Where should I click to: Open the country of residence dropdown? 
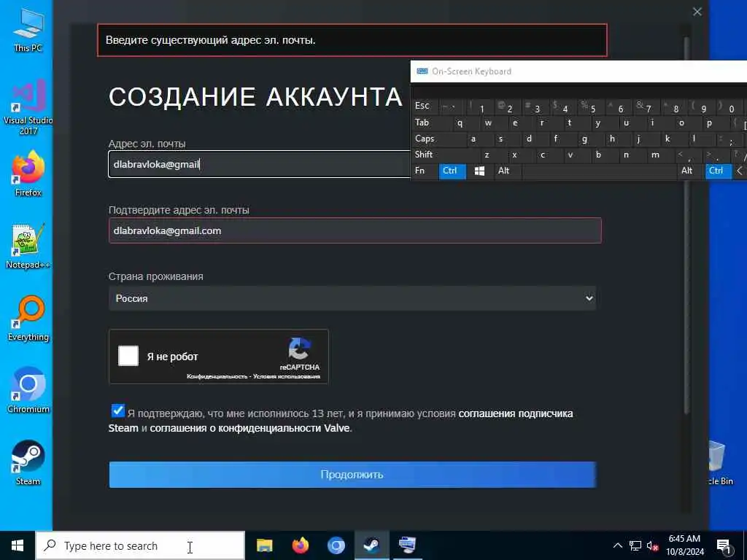(x=352, y=298)
